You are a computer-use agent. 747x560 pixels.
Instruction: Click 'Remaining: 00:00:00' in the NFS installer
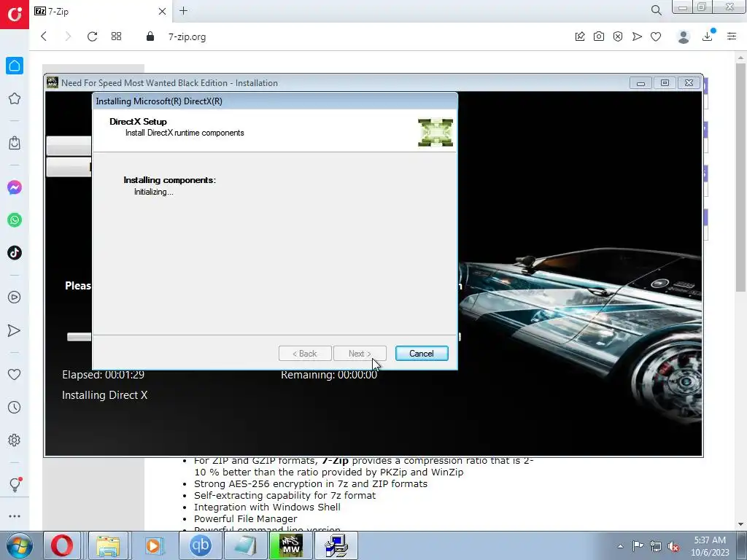[329, 375]
